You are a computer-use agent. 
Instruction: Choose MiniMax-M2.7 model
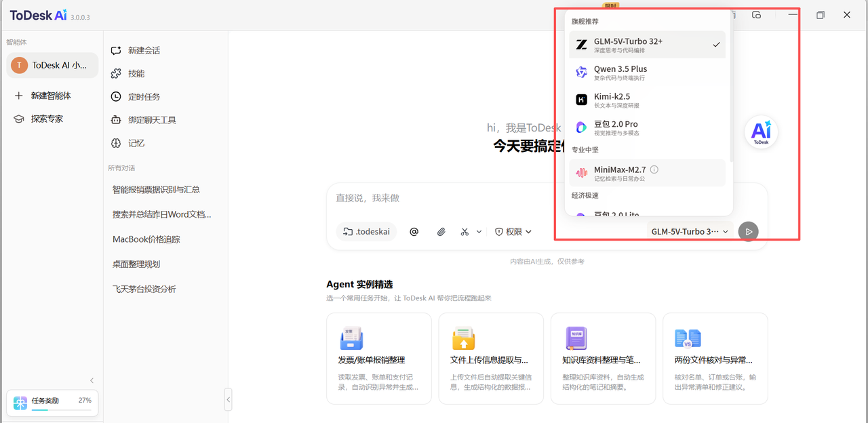tap(648, 173)
